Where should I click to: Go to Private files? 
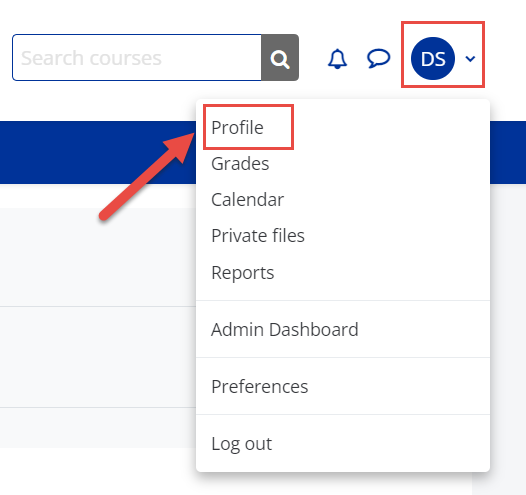click(258, 235)
